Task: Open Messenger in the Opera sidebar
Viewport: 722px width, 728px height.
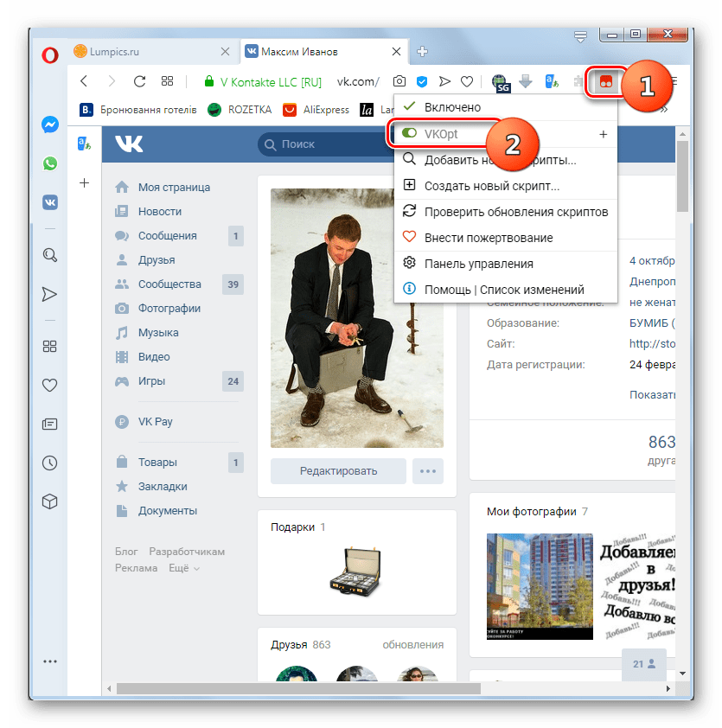Action: tap(50, 125)
